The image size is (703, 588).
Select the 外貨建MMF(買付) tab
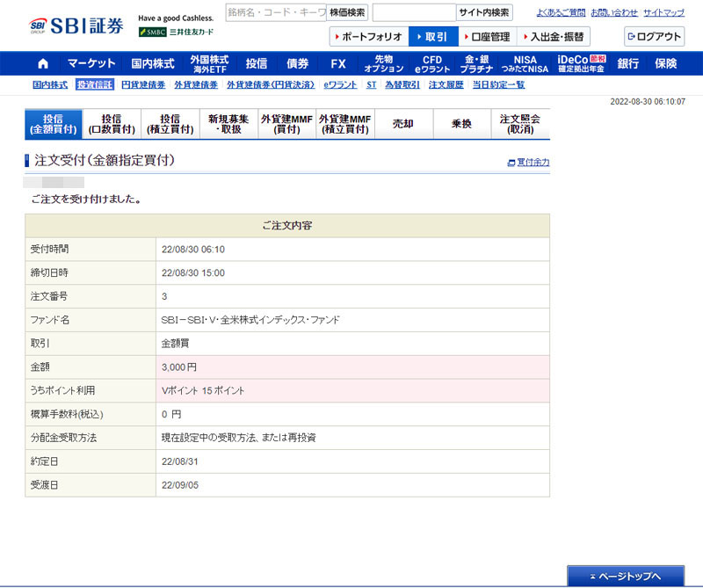[x=286, y=125]
